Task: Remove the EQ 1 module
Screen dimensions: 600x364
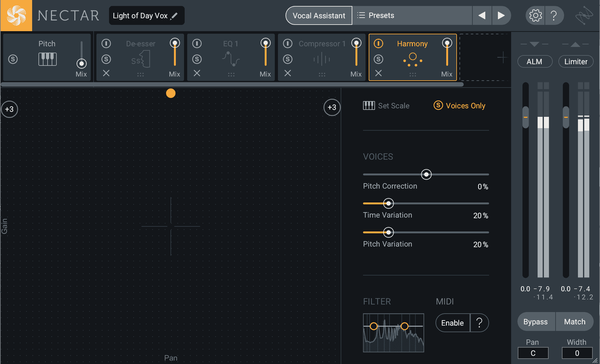Action: coord(197,73)
